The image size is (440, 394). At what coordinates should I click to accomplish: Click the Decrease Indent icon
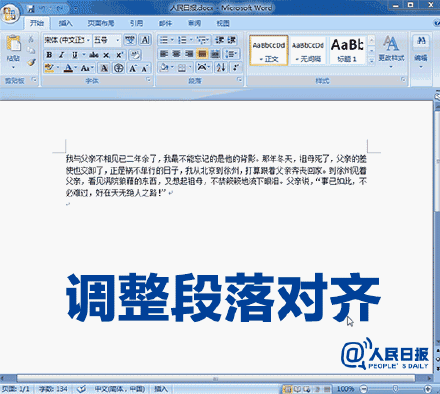tap(219, 40)
